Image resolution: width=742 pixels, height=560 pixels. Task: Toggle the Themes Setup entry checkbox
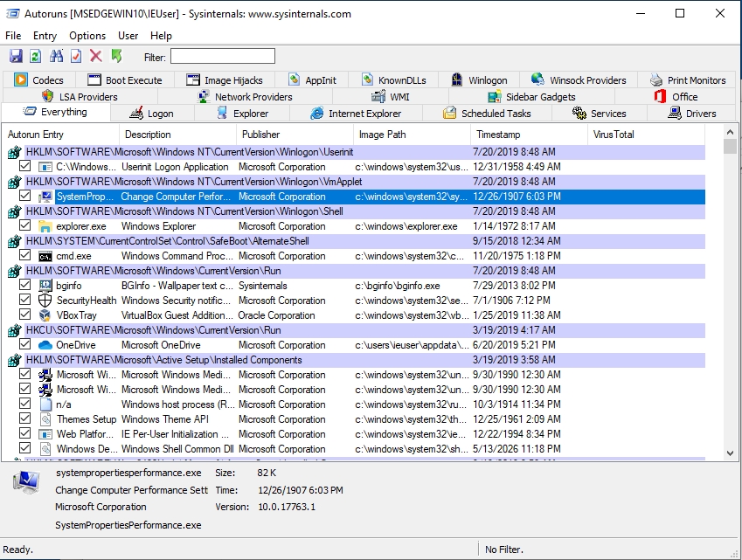[x=25, y=419]
